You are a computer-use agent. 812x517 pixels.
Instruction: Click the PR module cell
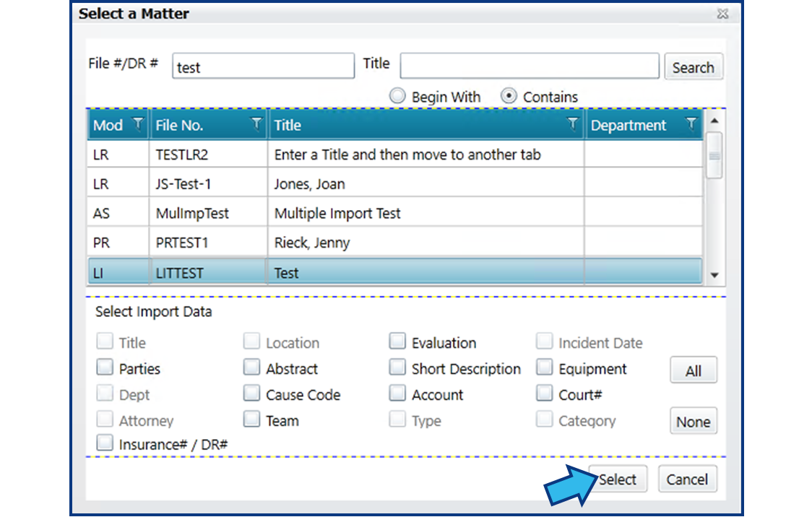[118, 243]
